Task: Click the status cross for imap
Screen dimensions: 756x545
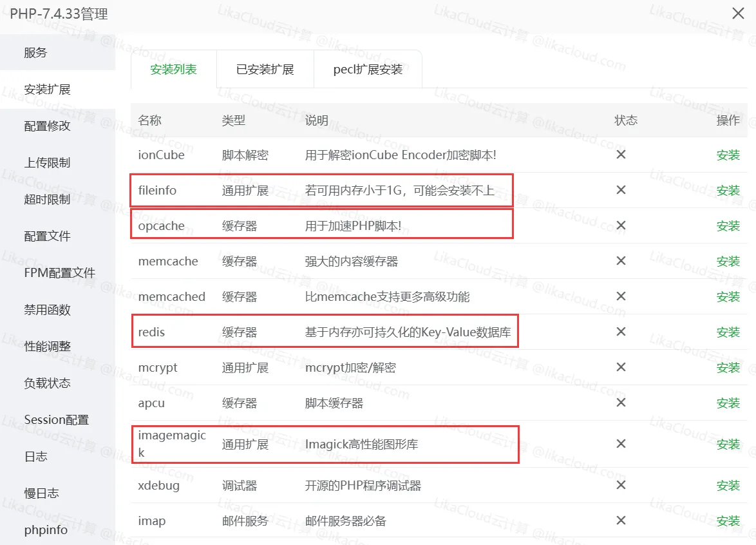Action: tap(620, 521)
